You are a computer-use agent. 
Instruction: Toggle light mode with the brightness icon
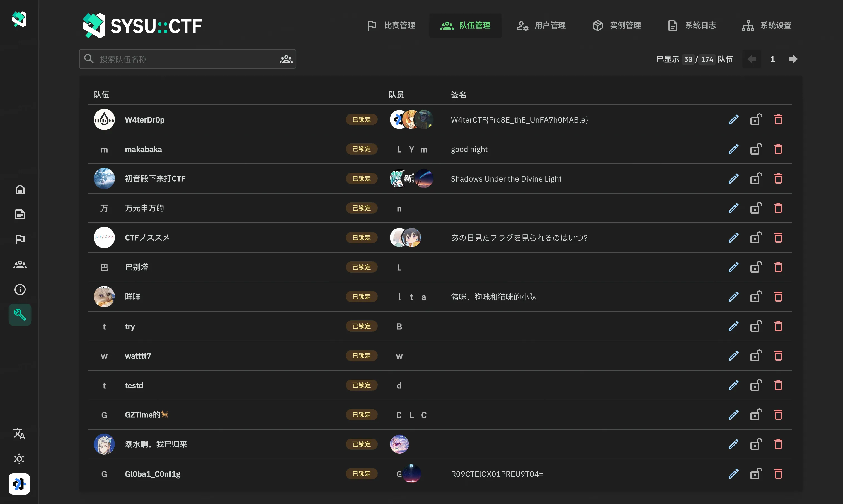pyautogui.click(x=19, y=459)
